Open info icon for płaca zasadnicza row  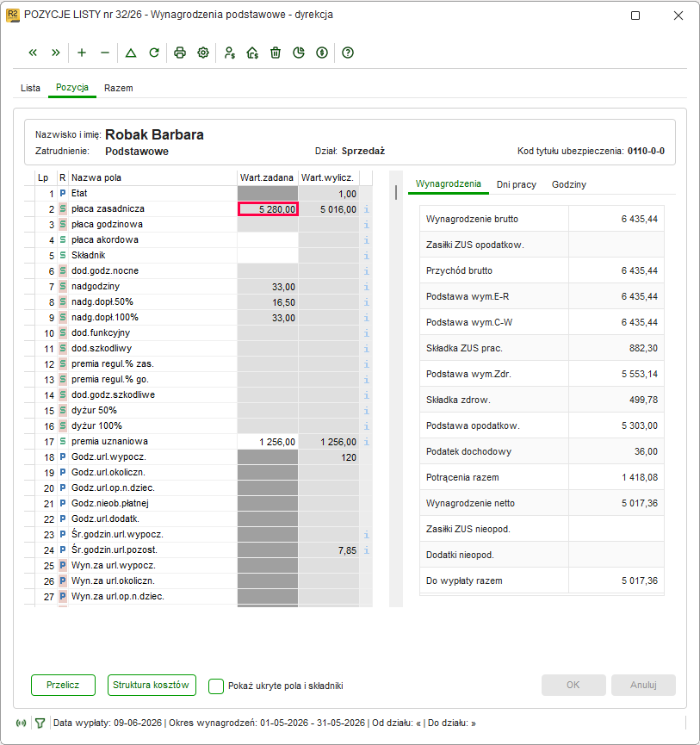click(366, 209)
